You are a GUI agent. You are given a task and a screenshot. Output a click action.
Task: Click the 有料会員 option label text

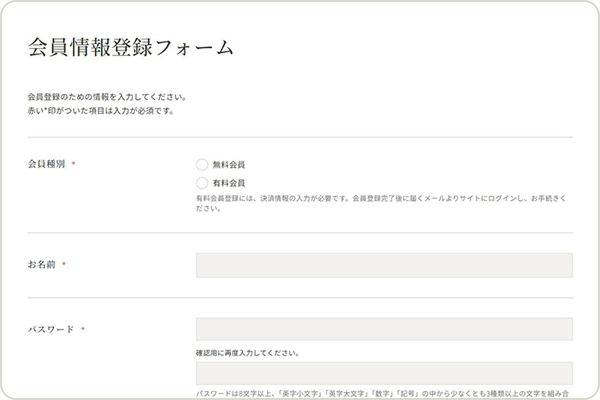[x=229, y=183]
